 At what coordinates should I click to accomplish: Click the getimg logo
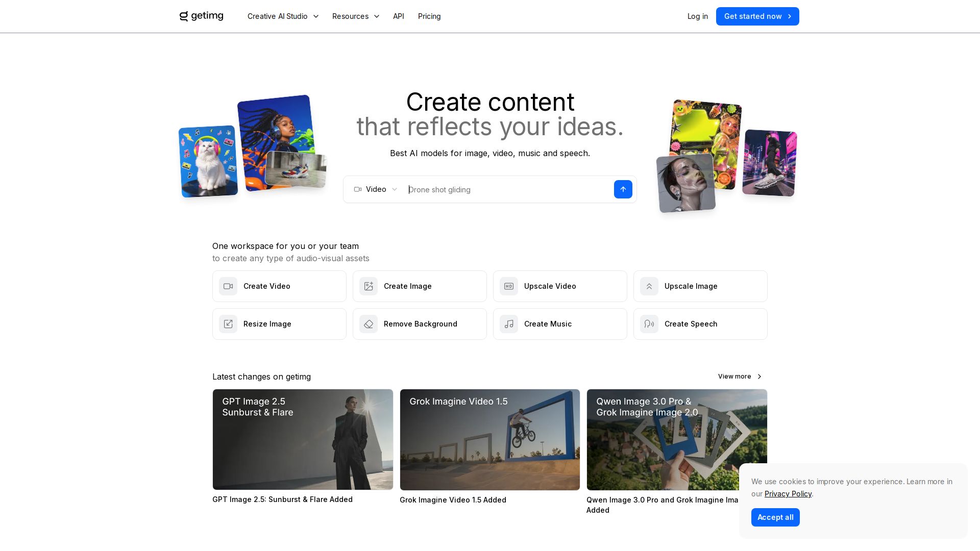point(202,16)
